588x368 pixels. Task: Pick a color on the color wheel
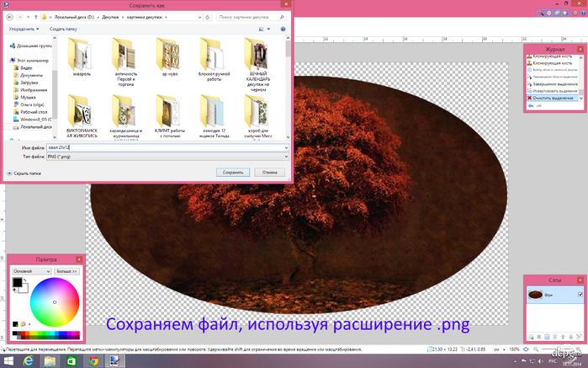55,302
